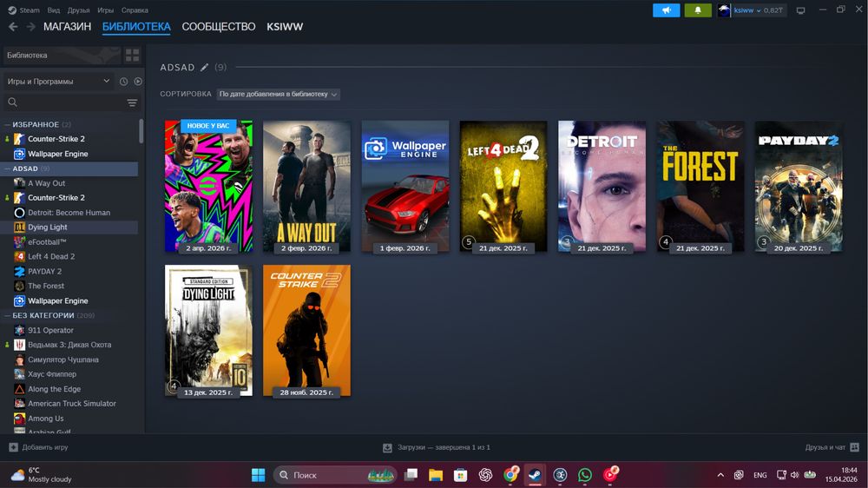Open Counter-Strike 2 orange cover tile
The width and height of the screenshot is (868, 488).
pos(306,330)
